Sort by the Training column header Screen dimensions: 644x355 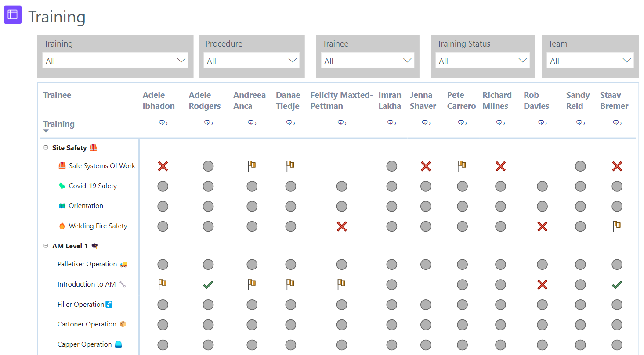[x=59, y=124]
